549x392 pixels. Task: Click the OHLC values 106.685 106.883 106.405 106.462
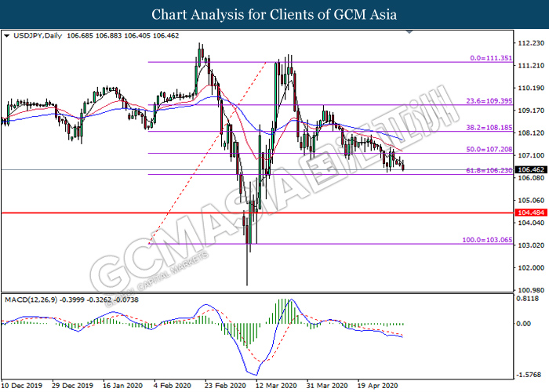tap(122, 36)
